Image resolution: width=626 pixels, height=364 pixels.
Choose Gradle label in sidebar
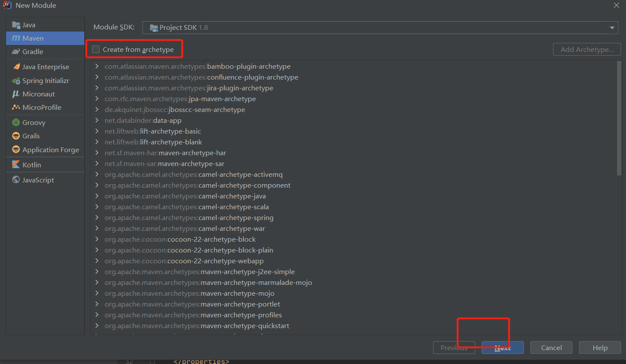33,52
